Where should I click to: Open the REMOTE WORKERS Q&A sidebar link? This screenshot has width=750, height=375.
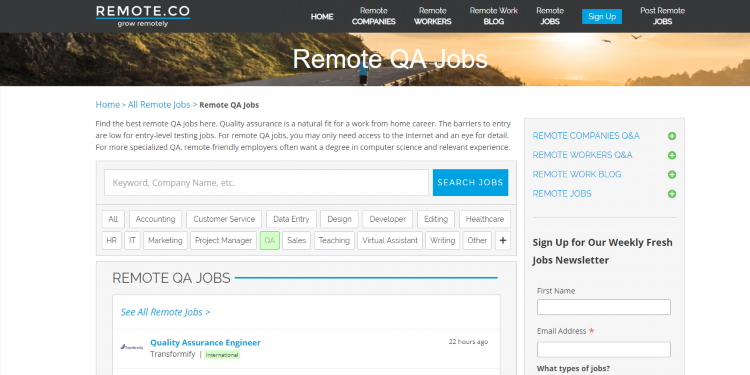582,155
